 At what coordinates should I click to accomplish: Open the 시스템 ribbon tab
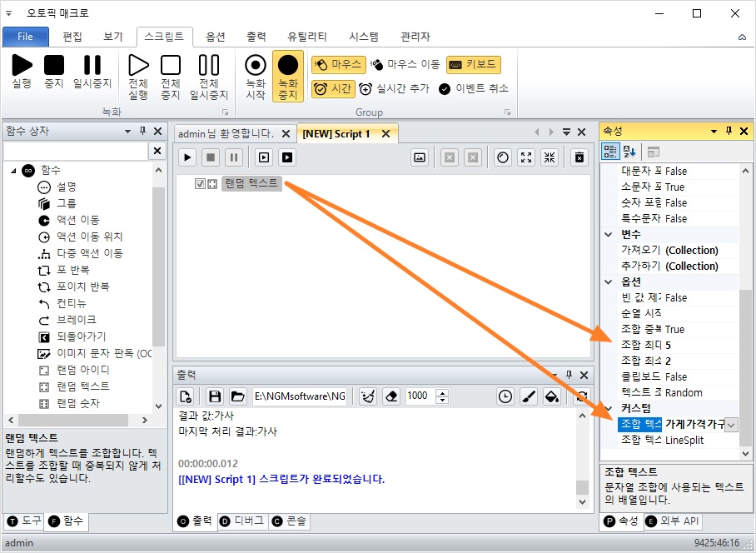pyautogui.click(x=364, y=37)
